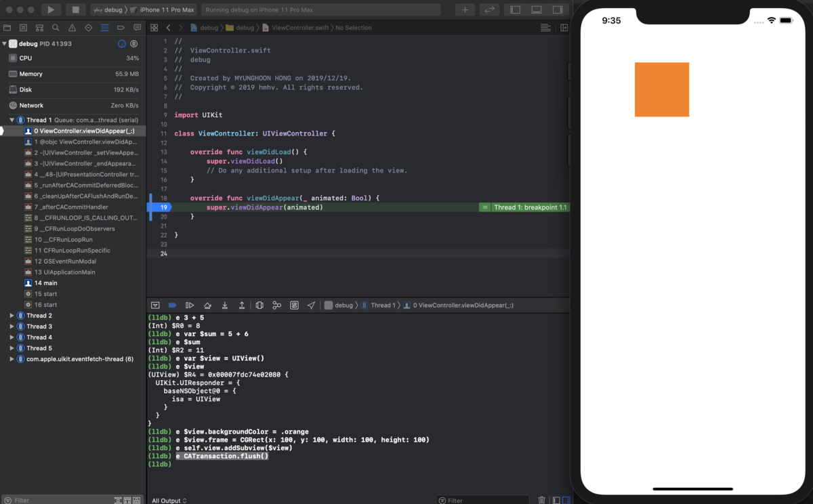This screenshot has width=813, height=504.
Task: Expand com.apple.uikit.eventfetch-thread
Action: (12, 359)
